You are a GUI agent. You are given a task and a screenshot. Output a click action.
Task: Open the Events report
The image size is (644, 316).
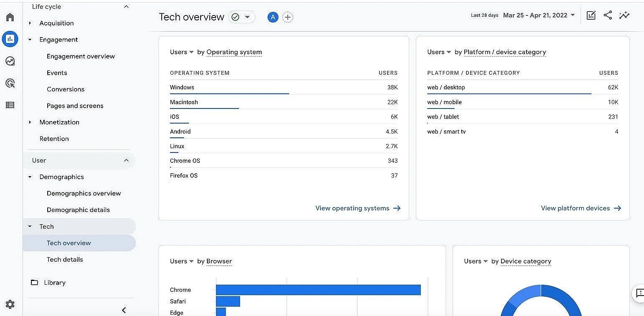point(57,73)
